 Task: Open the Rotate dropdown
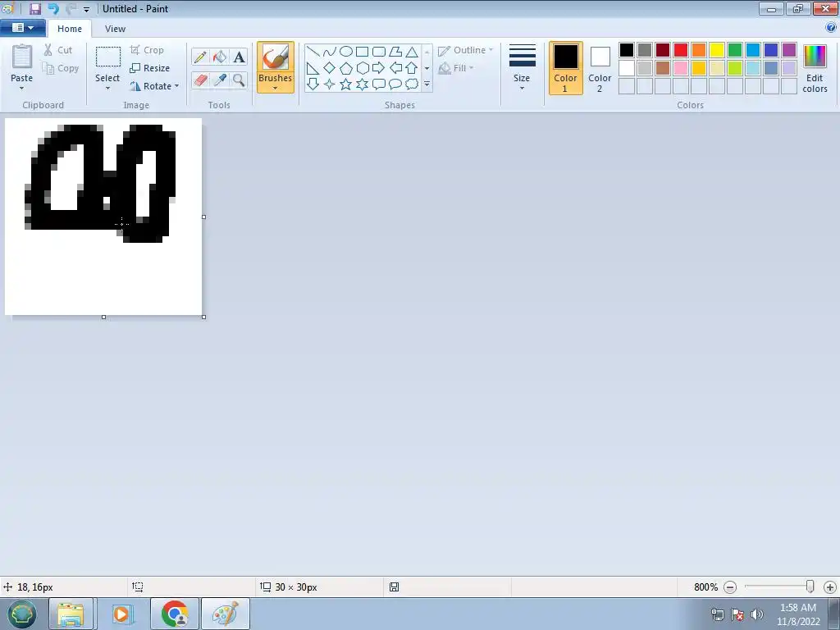click(x=154, y=86)
